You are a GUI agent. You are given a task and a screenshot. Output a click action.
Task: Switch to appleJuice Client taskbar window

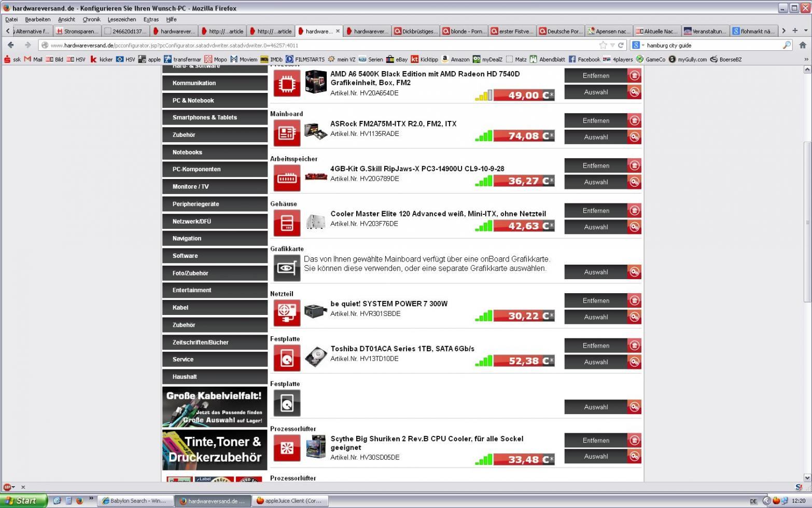[290, 501]
